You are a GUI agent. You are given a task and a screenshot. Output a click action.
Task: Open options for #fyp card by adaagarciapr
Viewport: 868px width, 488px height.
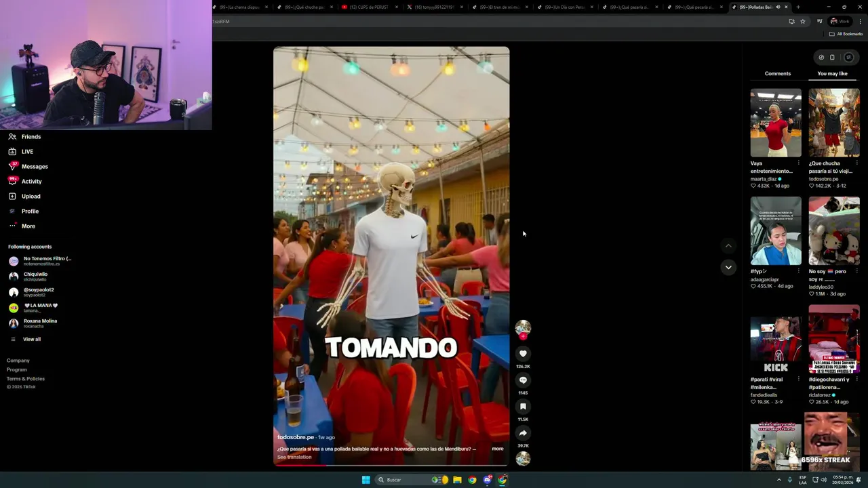pyautogui.click(x=799, y=271)
